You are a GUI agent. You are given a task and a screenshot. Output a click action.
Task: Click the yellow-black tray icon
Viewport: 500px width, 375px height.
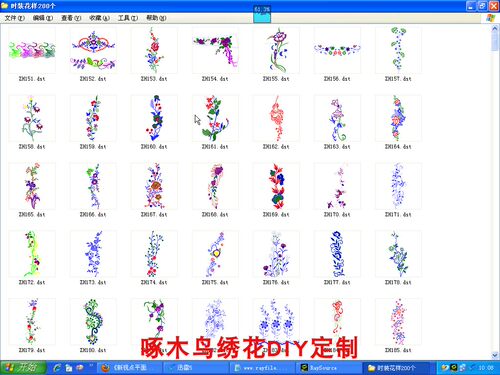(453, 368)
